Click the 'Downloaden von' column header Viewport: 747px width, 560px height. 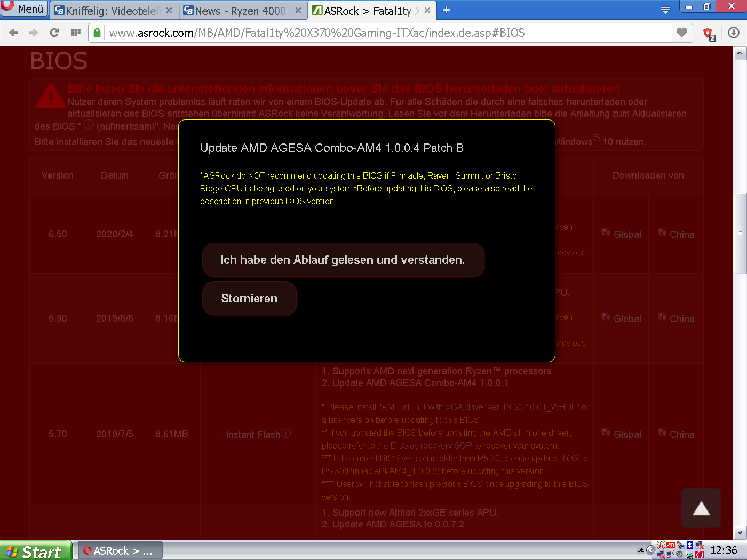click(x=648, y=175)
